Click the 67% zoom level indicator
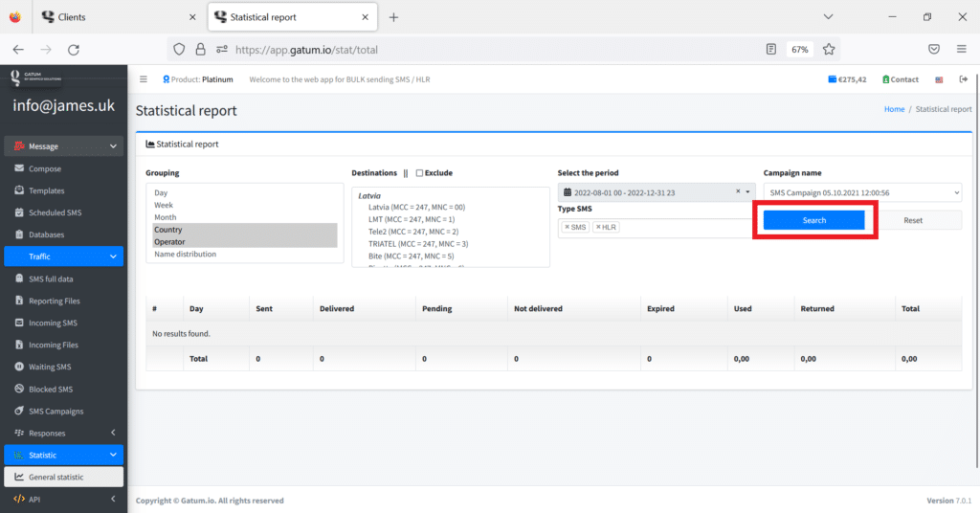Viewport: 980px width, 513px height. 800,50
